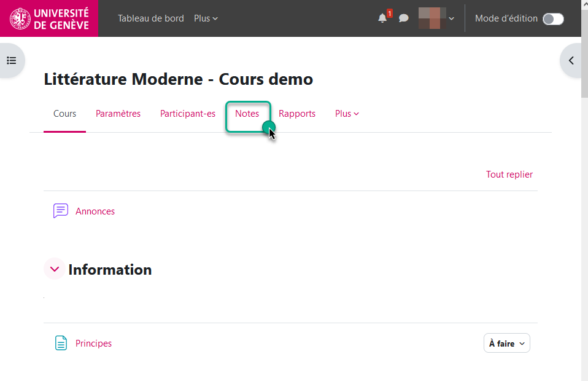The height and width of the screenshot is (381, 588).
Task: Go to Tableau de bord
Action: coord(151,18)
